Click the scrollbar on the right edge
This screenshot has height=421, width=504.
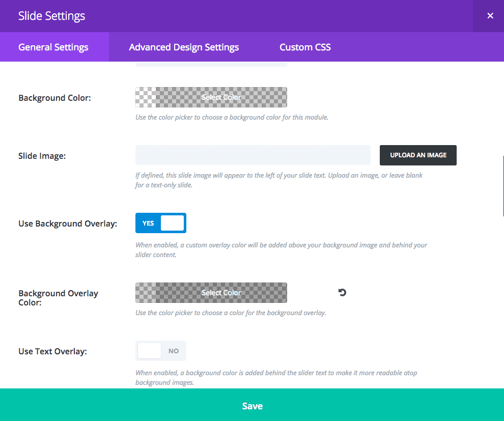503,186
